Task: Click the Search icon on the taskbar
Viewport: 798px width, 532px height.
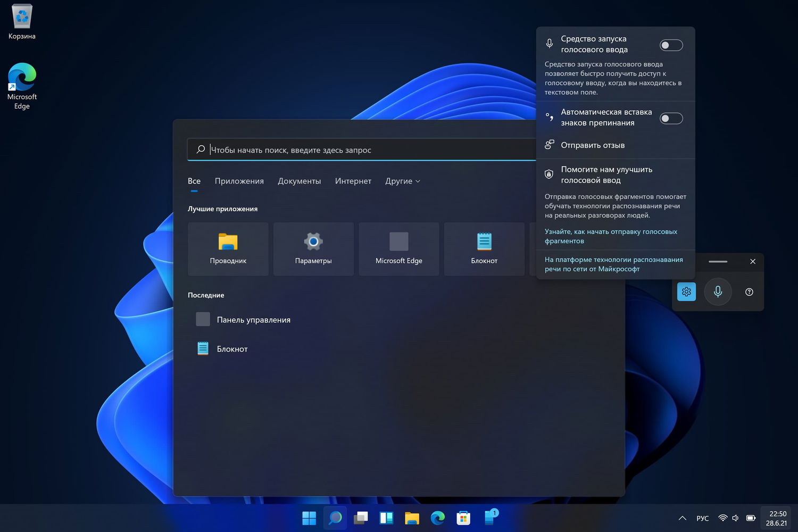Action: (x=335, y=518)
